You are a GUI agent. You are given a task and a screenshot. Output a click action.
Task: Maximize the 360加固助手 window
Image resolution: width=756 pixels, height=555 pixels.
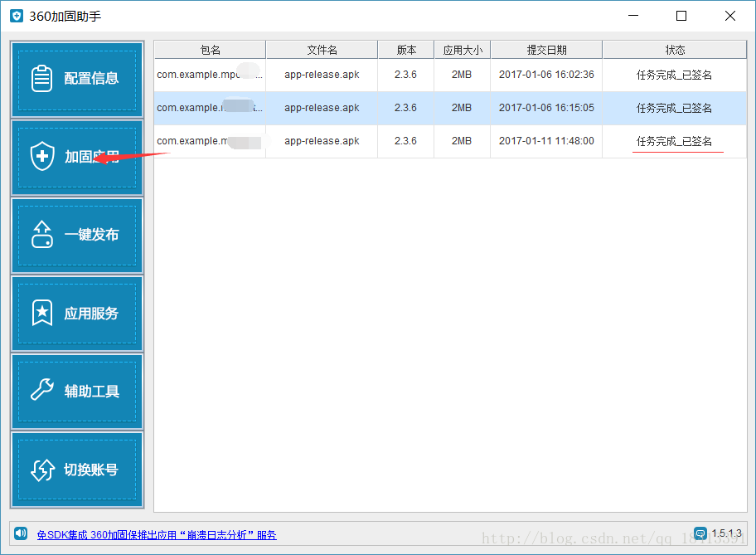(681, 16)
